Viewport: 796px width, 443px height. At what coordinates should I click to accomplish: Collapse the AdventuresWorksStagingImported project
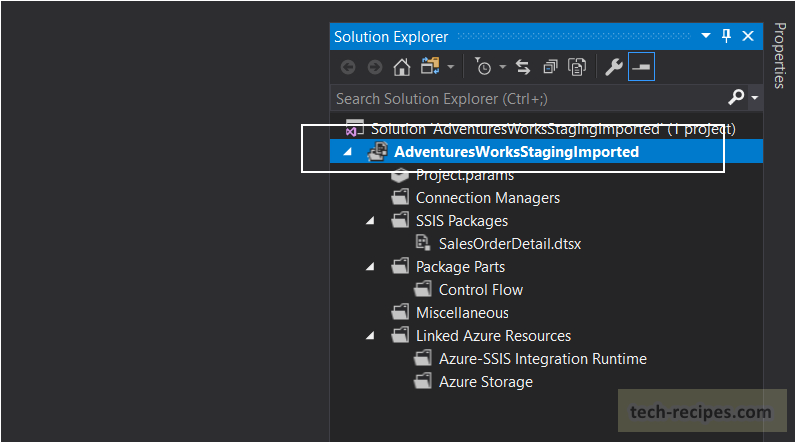(x=348, y=151)
